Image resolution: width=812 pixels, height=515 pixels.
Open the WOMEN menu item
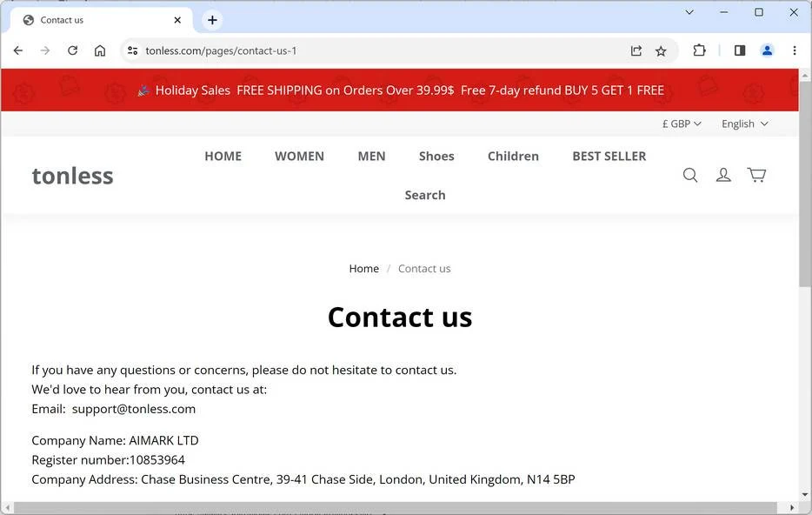click(299, 156)
